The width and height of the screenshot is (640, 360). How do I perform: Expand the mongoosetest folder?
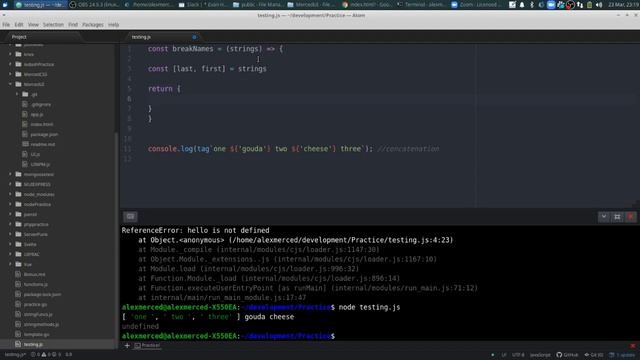[x=11, y=174]
